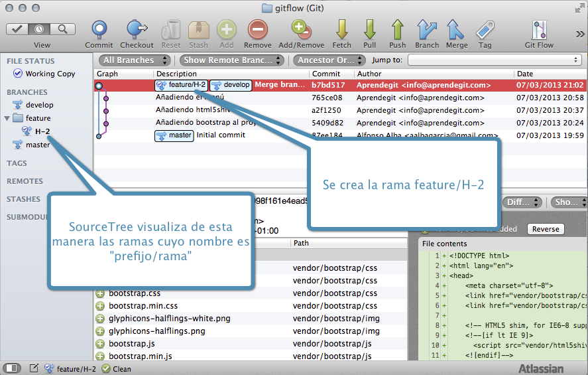
Task: Switch to the file status checkmark view
Action: point(19,29)
